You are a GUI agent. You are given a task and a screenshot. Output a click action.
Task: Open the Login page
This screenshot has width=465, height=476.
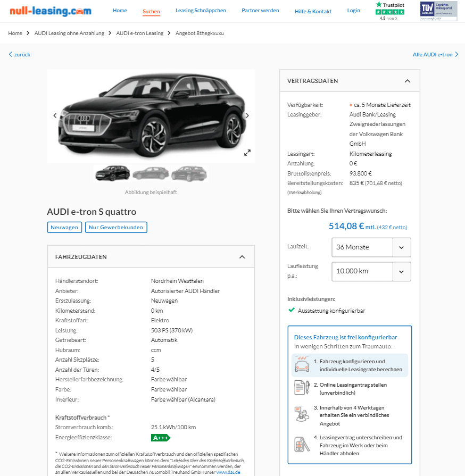click(353, 10)
